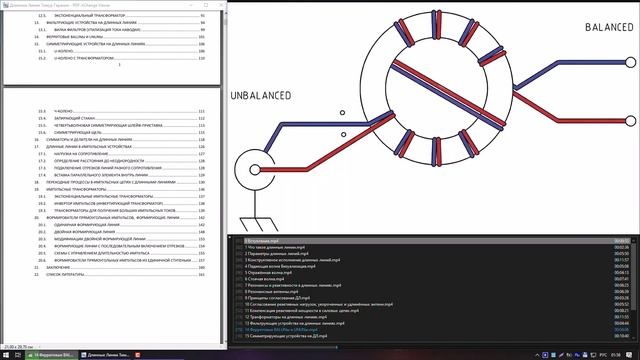Open PDF contents entry 14 Ферритовые BALUNы и UNUNы
640x360 pixels.
[119, 37]
